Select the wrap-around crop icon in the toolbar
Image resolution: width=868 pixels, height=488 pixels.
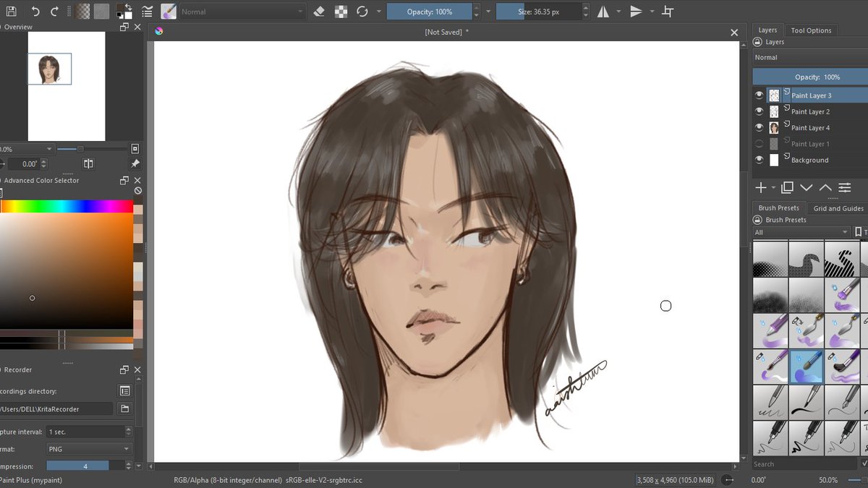(x=668, y=12)
